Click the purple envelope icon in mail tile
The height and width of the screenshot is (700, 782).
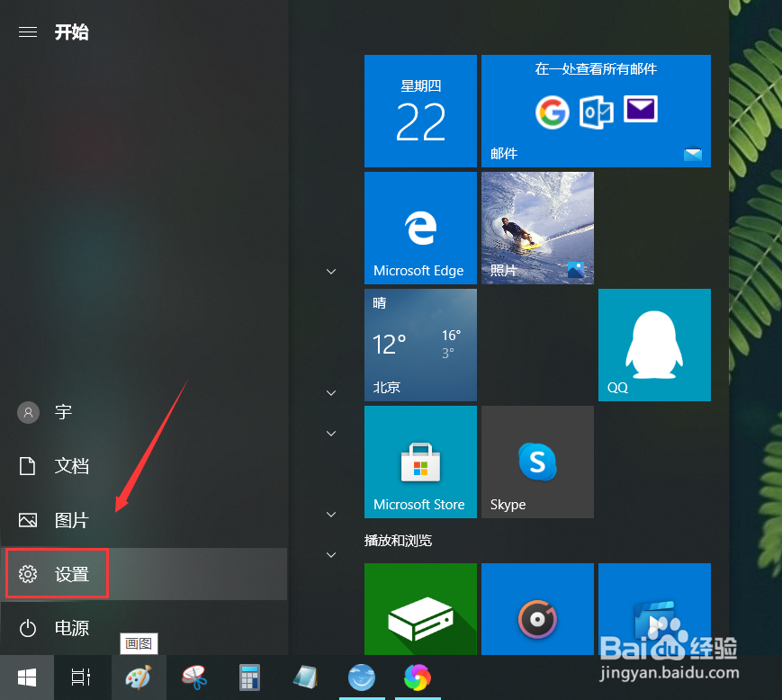(x=641, y=109)
